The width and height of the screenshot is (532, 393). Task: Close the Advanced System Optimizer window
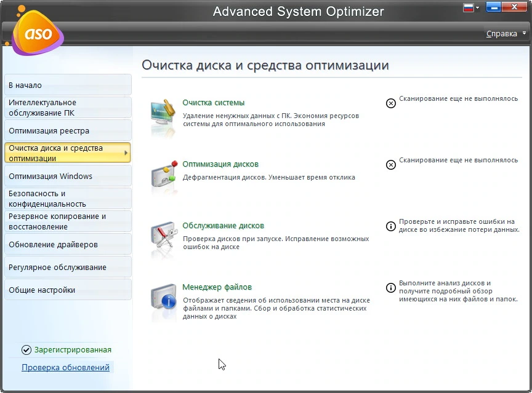coord(514,7)
